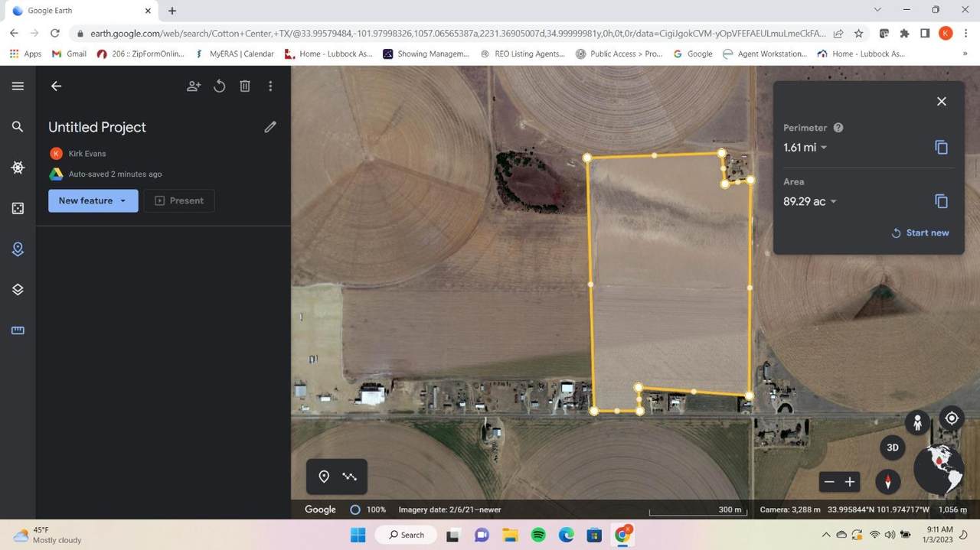Share the project with the add-person icon

194,86
